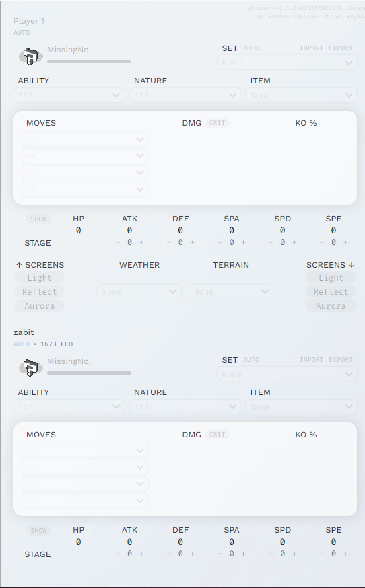Open the WEATHER dropdown
The image size is (365, 588).
click(139, 292)
